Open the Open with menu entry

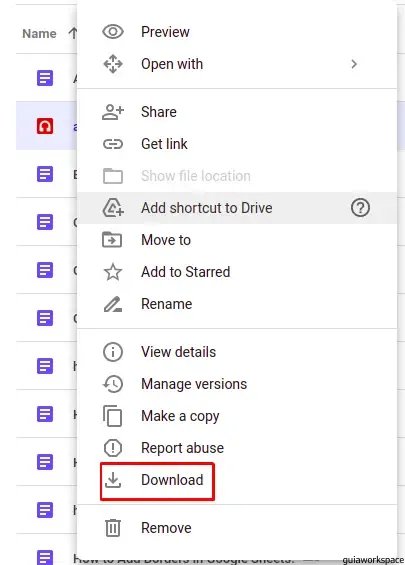tap(237, 64)
